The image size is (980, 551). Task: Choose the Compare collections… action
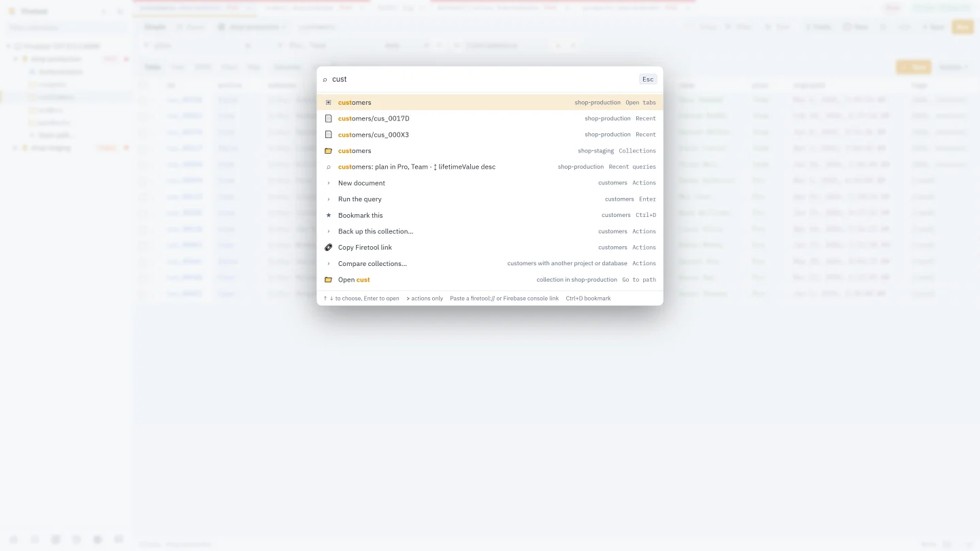coord(490,264)
